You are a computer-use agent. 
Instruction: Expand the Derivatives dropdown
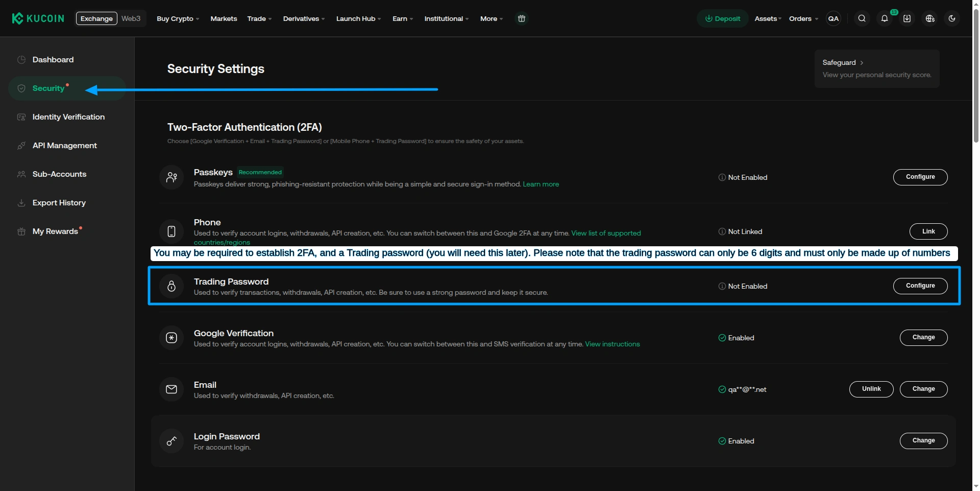point(304,18)
